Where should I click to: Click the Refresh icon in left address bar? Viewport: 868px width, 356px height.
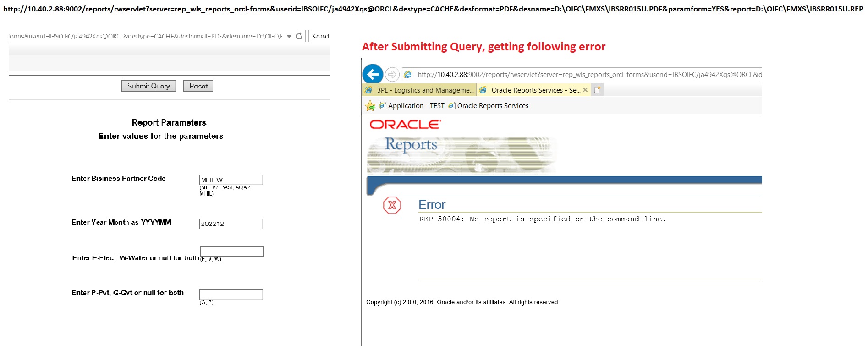(299, 36)
